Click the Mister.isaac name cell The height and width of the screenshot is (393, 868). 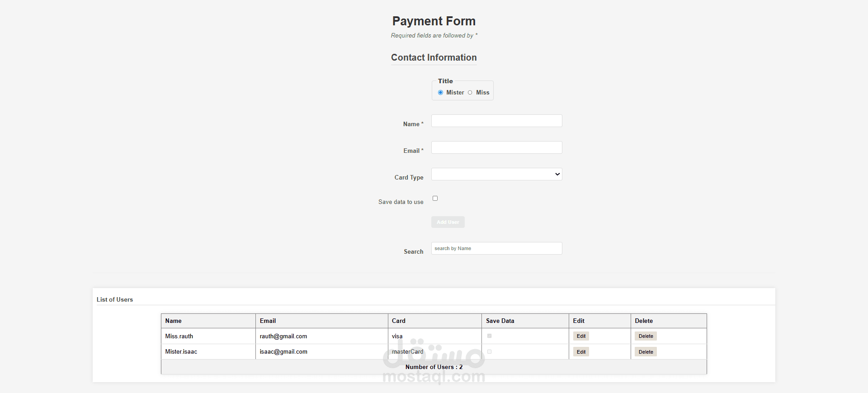208,351
